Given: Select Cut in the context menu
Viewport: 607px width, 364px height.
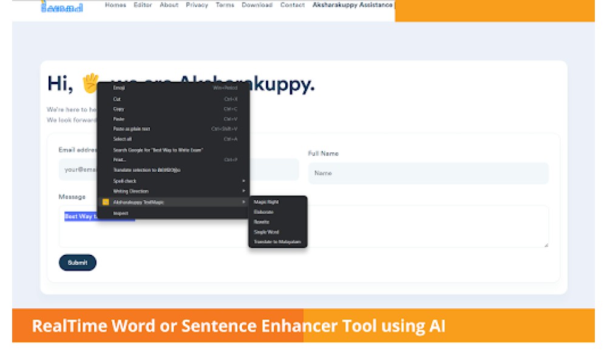Looking at the screenshot, I should [x=173, y=99].
